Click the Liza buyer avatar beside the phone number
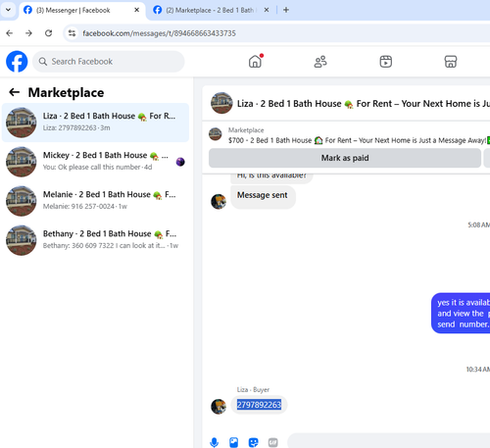 (219, 407)
